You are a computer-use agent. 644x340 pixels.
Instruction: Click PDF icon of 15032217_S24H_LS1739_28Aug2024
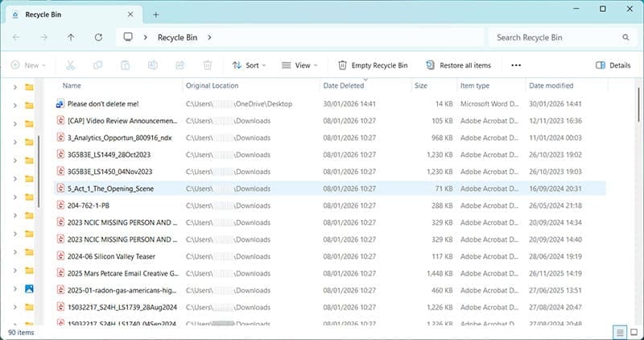60,307
